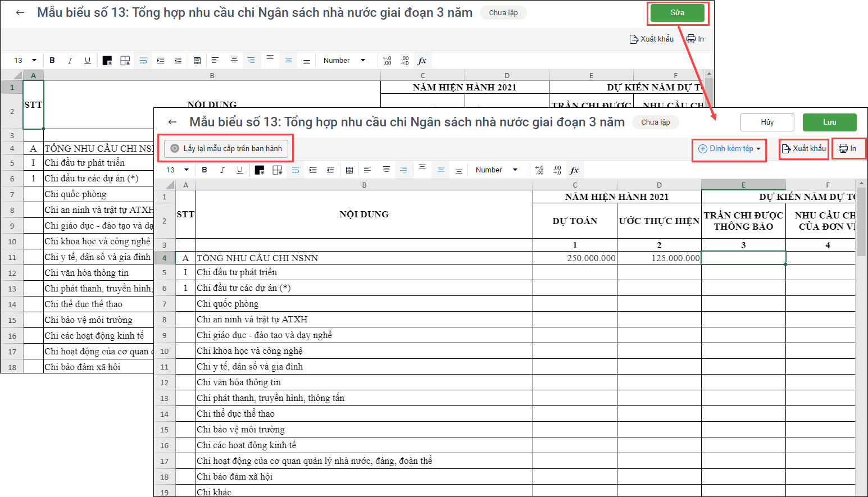Viewport: 868px width, 497px height.
Task: Toggle bold formatting in front editor toolbar
Action: [x=204, y=170]
